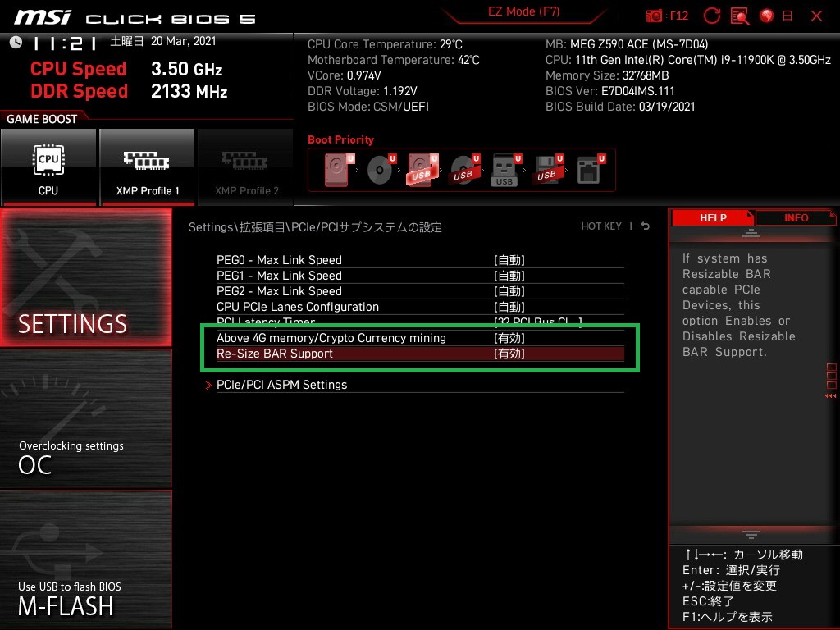This screenshot has height=630, width=840.
Task: Toggle the CPU Game Boost button
Action: coord(48,167)
